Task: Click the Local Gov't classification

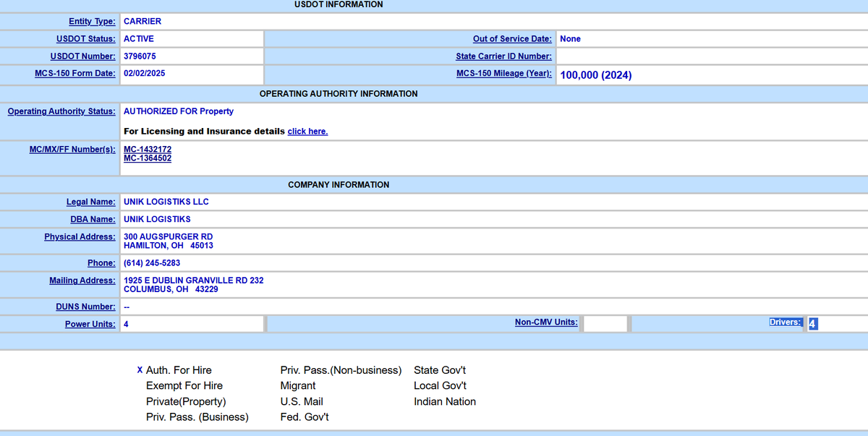Action: point(440,386)
